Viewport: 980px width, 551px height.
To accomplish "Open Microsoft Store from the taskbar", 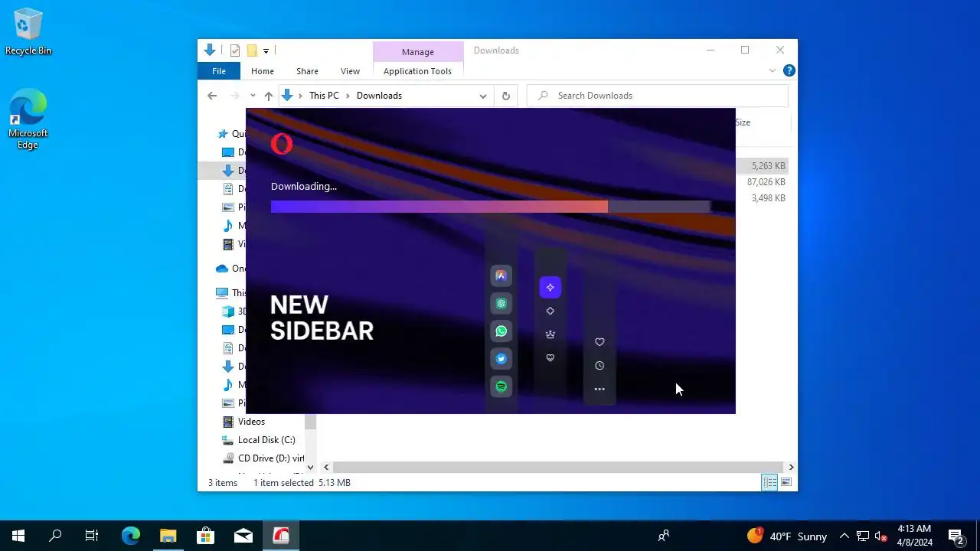I will [206, 536].
